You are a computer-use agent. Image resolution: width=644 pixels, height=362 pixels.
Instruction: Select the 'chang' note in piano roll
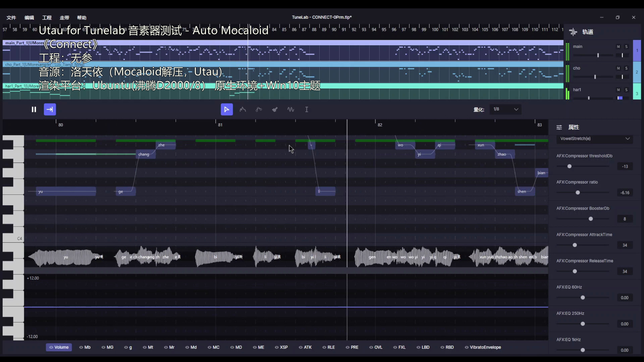(x=146, y=155)
